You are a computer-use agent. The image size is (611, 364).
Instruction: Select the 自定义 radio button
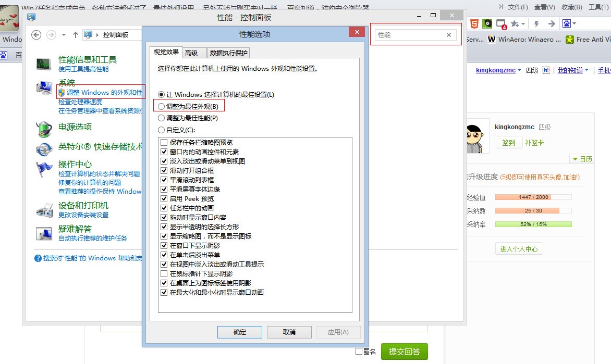(x=161, y=130)
